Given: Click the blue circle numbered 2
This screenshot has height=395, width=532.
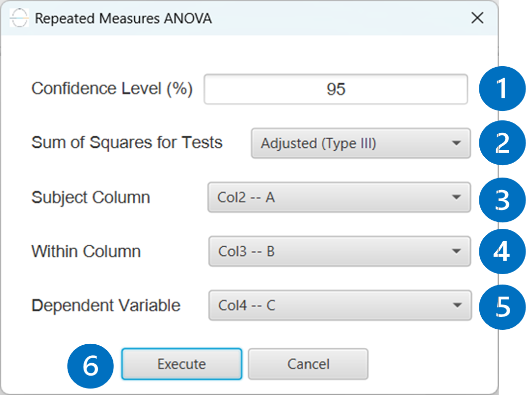Looking at the screenshot, I should [502, 143].
